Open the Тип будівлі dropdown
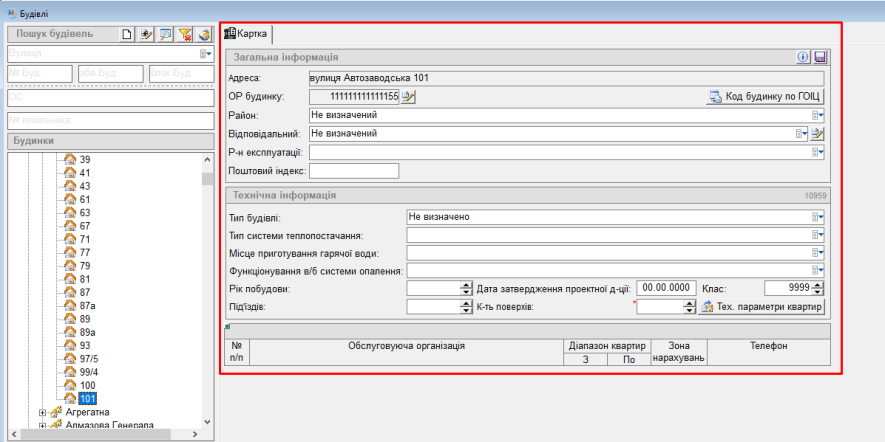The width and height of the screenshot is (885, 442). click(x=819, y=217)
